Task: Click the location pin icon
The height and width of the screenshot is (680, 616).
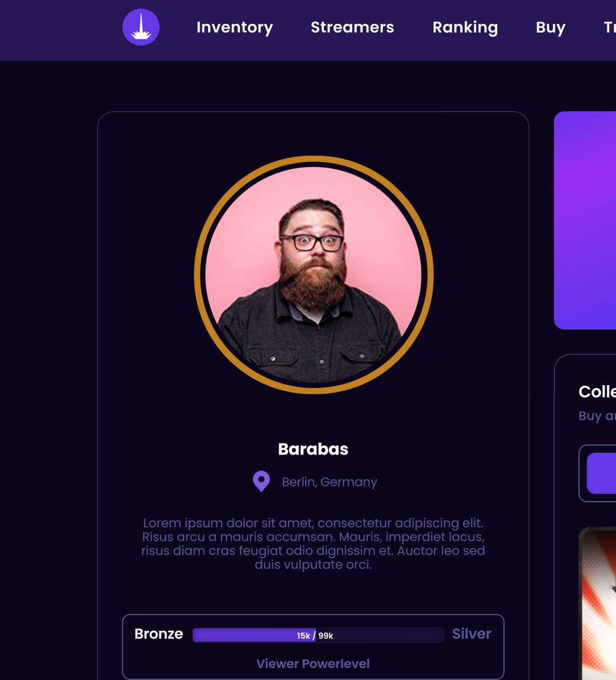Action: pos(261,481)
